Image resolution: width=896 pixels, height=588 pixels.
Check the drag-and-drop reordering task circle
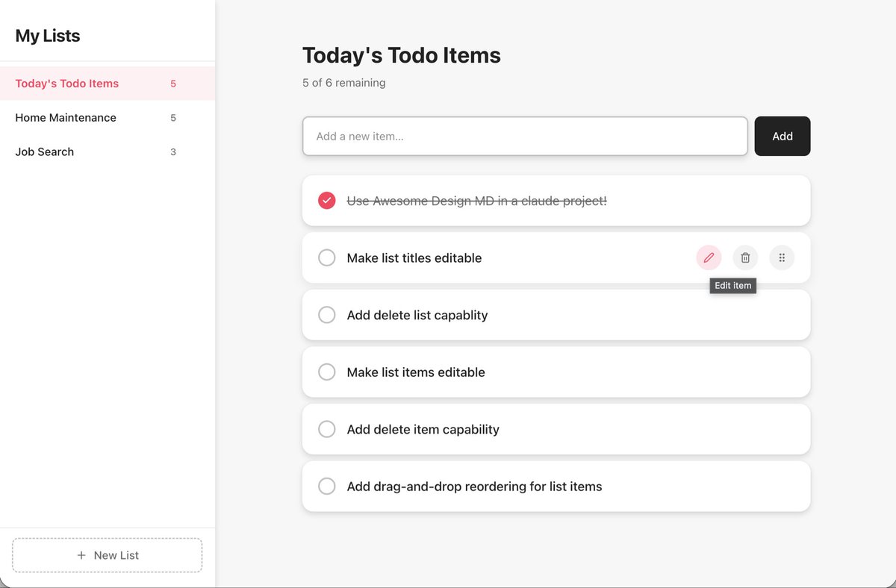coord(326,487)
